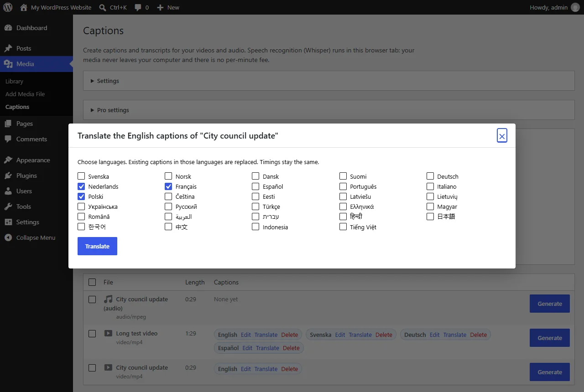Click the Posts pushpin icon

[x=8, y=48]
